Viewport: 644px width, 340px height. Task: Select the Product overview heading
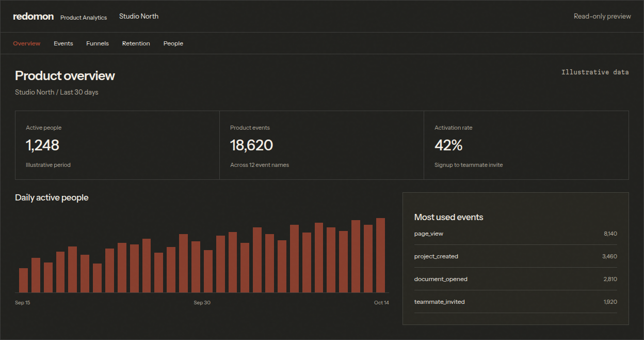point(65,76)
